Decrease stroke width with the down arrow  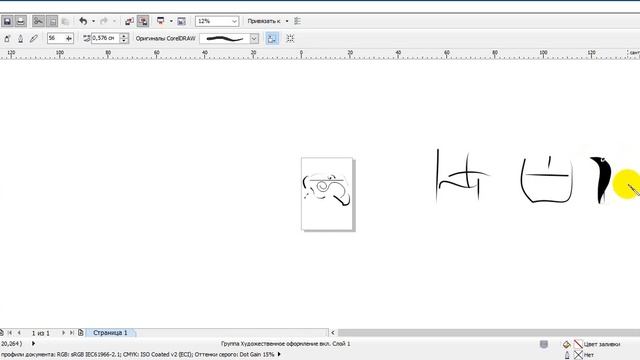click(x=124, y=41)
